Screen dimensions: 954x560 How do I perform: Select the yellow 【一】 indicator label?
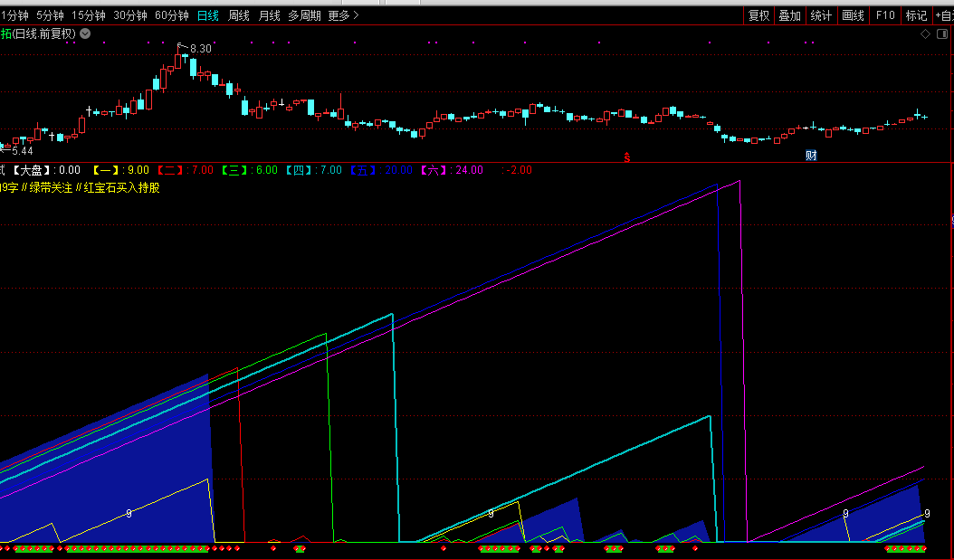[107, 170]
